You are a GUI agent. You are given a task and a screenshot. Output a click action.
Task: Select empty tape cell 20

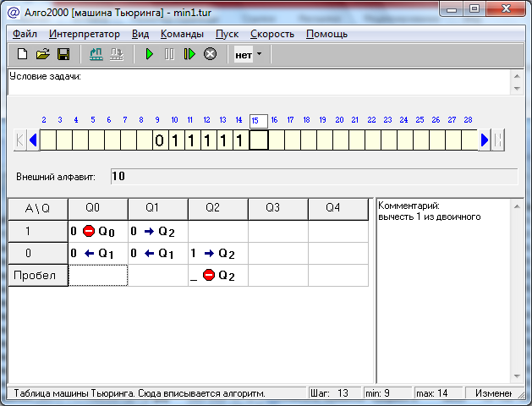(x=341, y=140)
